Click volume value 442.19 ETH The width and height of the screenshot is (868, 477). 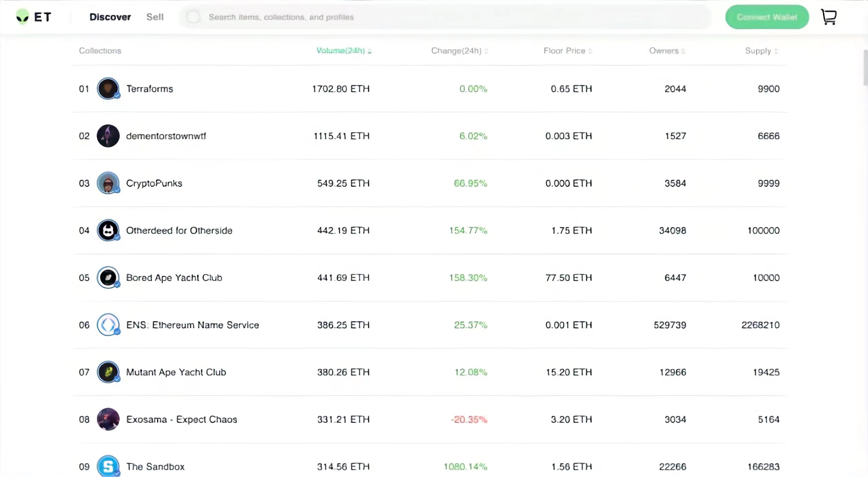(x=343, y=230)
